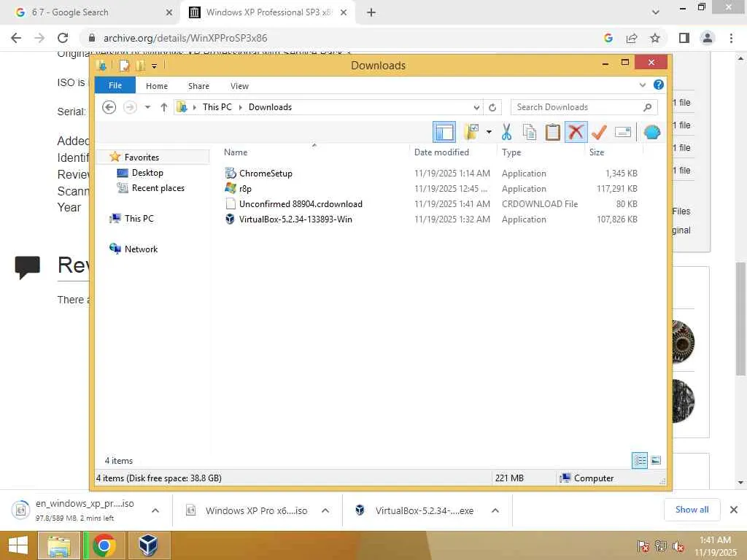Open the Home ribbon tab
The image size is (747, 560).
pos(157,86)
